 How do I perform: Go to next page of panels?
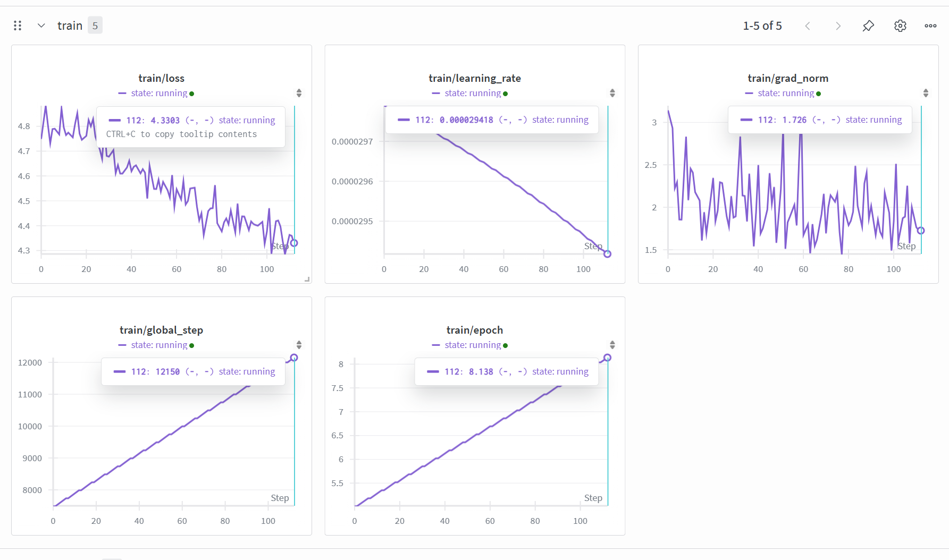point(838,26)
